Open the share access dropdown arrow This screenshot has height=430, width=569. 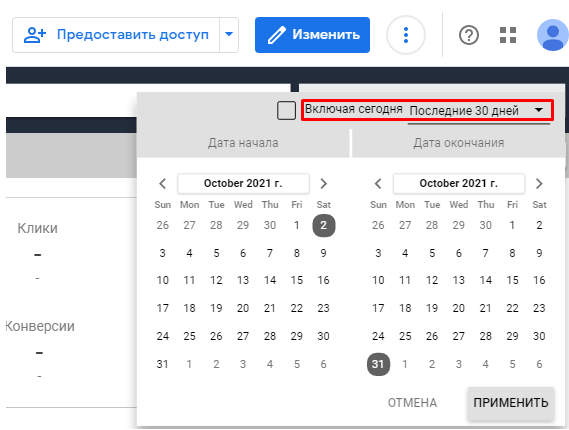coord(229,35)
